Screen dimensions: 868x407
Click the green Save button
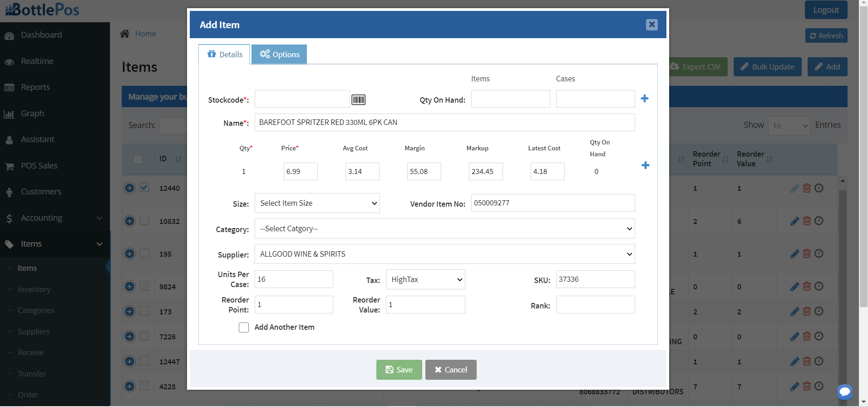click(399, 370)
